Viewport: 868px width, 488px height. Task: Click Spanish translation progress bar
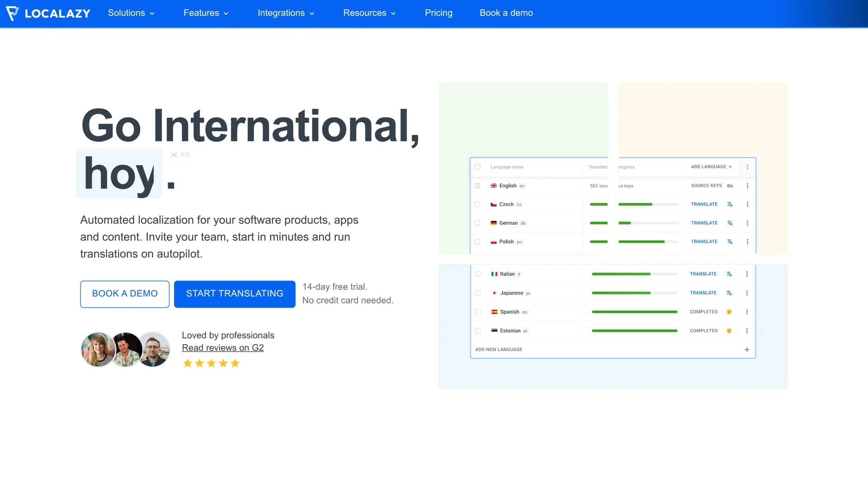[634, 312]
